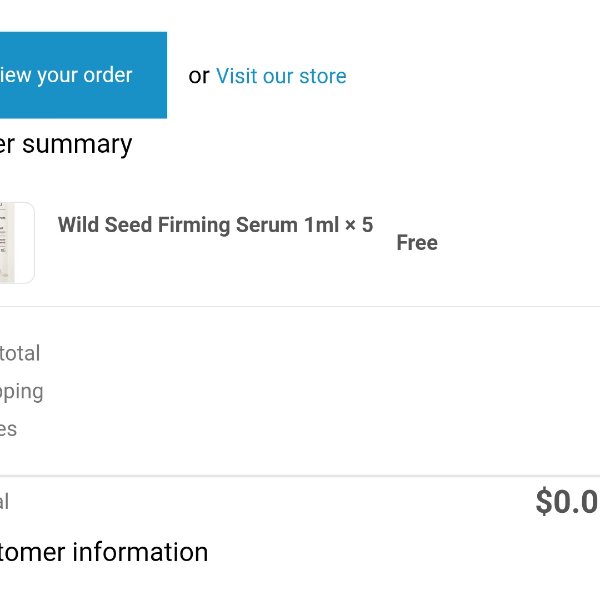Click the Customer information heading

pos(104,552)
